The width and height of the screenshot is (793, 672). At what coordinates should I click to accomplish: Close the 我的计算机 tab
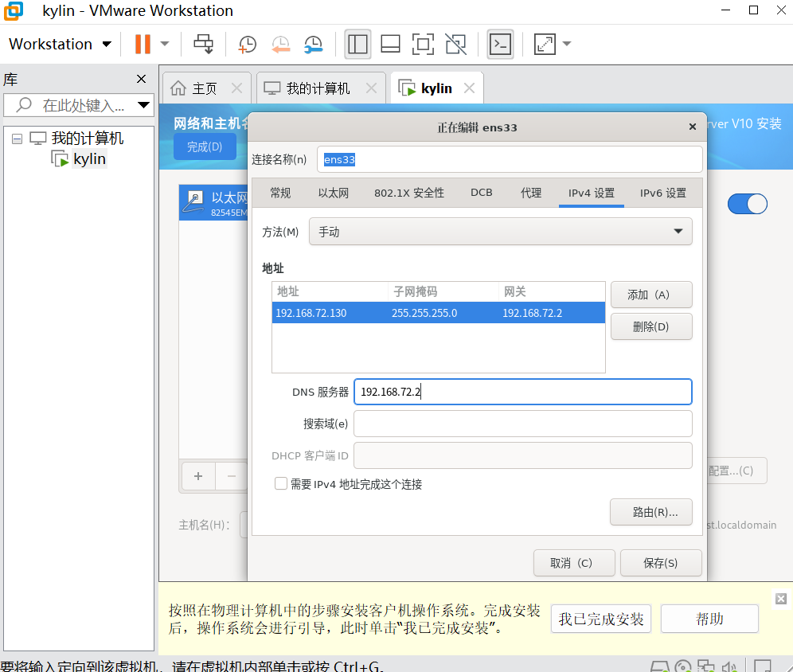[x=371, y=88]
